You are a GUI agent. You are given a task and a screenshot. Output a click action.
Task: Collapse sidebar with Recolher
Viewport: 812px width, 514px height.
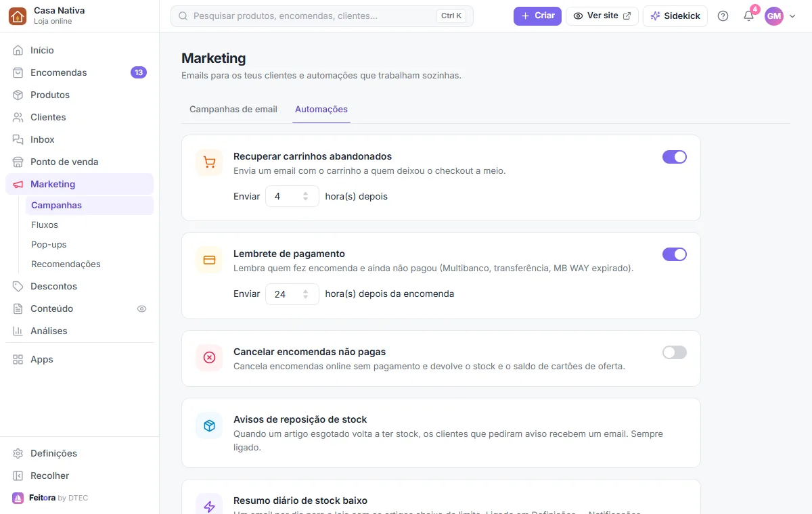pyautogui.click(x=79, y=475)
